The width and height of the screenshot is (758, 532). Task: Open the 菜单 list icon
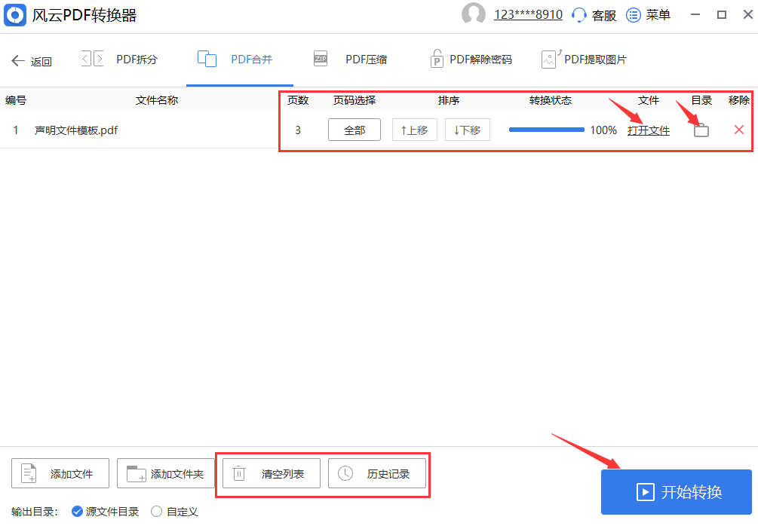pyautogui.click(x=634, y=15)
